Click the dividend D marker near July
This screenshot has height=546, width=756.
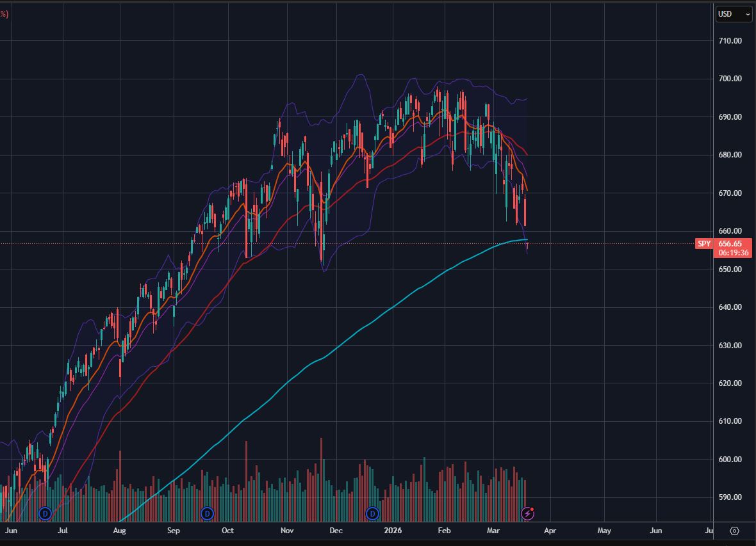(45, 513)
